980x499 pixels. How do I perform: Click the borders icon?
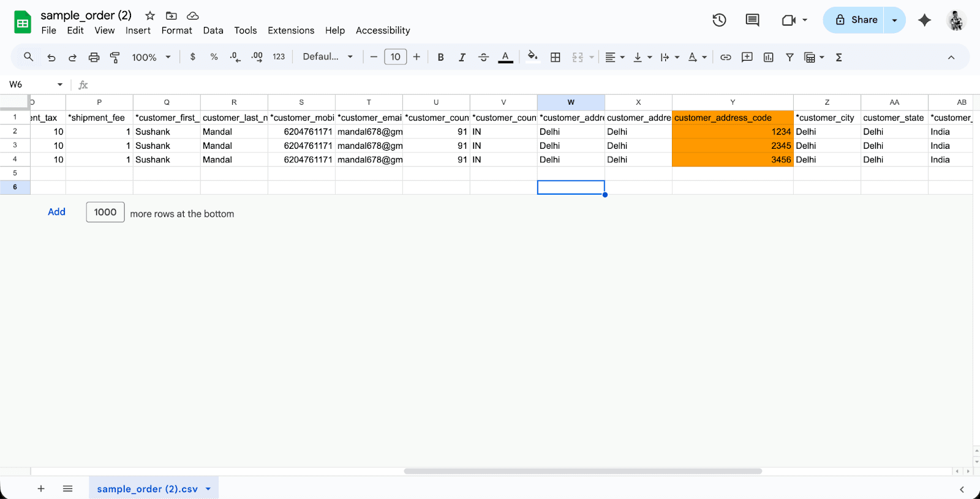coord(556,58)
